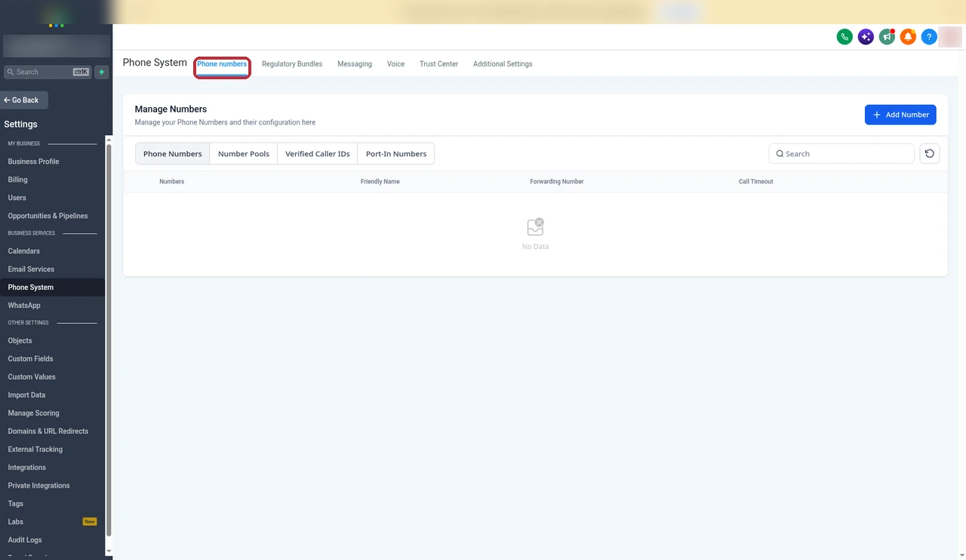966x560 pixels.
Task: Select the Phone Numbers segment in Manage Numbers
Action: click(173, 154)
